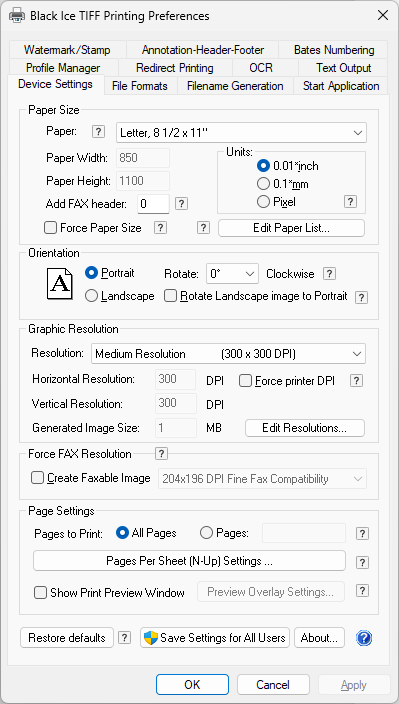399x704 pixels.
Task: Click the help icon beside Add FAX header
Action: point(181,204)
